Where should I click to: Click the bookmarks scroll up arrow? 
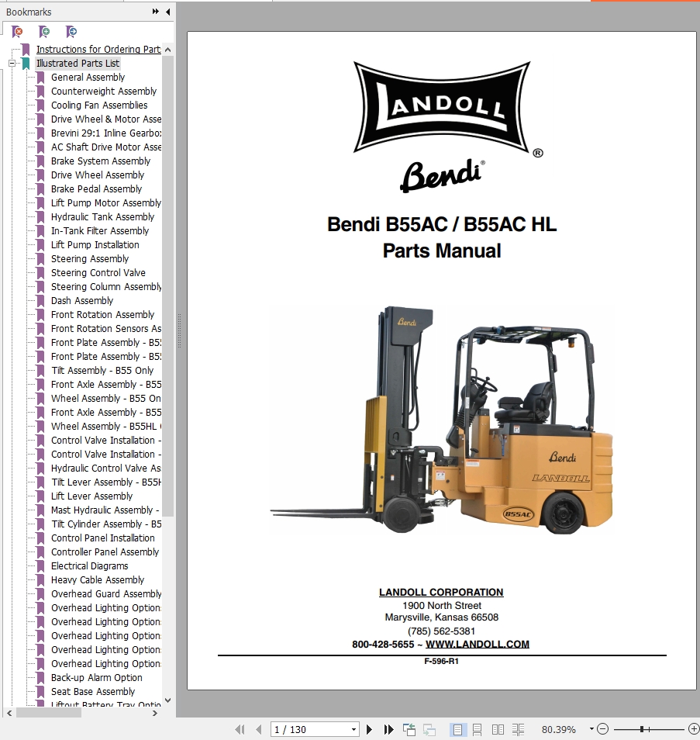(x=168, y=50)
